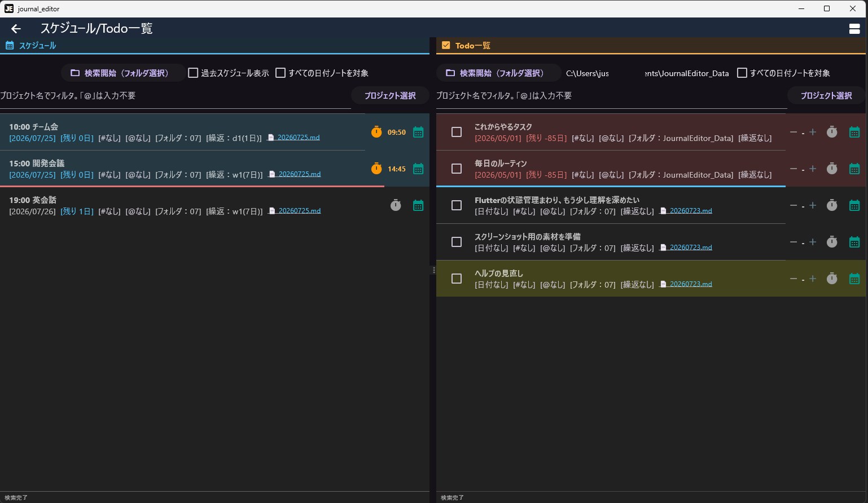Enable the 過去スケジュール表示 checkbox
This screenshot has width=868, height=503.
(x=193, y=73)
